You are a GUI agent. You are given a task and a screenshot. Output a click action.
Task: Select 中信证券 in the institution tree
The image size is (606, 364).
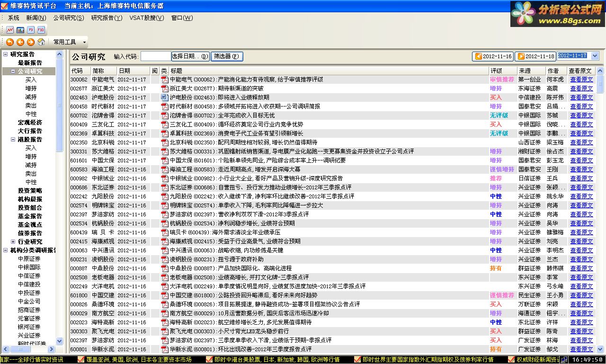click(x=29, y=276)
